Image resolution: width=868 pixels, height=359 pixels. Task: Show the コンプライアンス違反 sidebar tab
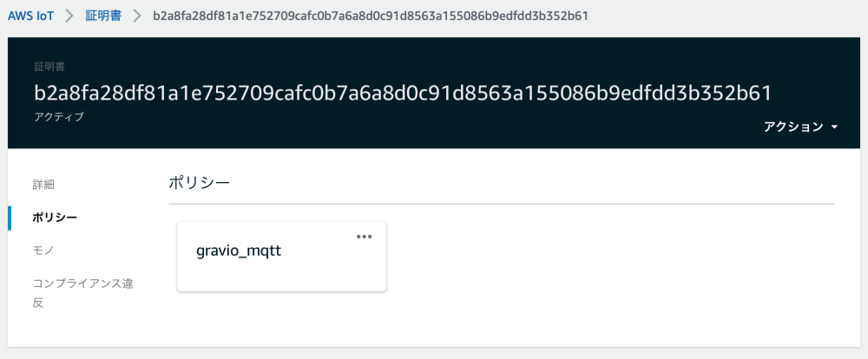tap(83, 293)
